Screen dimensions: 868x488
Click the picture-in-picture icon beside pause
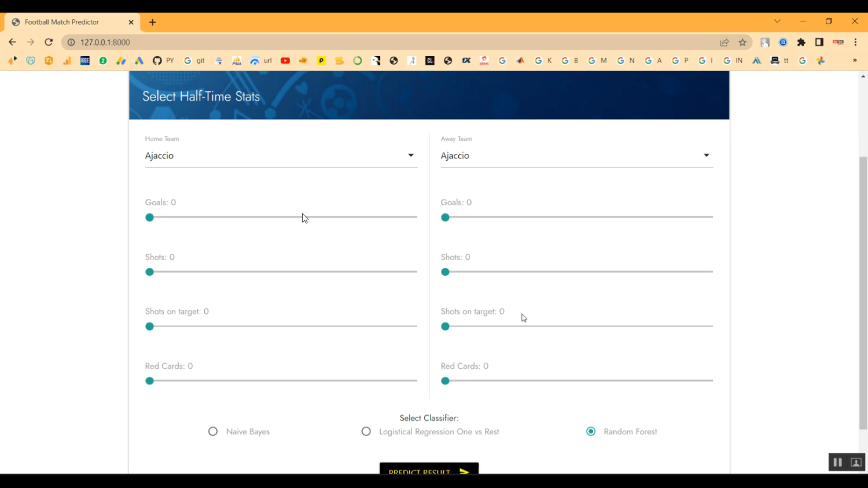856,462
